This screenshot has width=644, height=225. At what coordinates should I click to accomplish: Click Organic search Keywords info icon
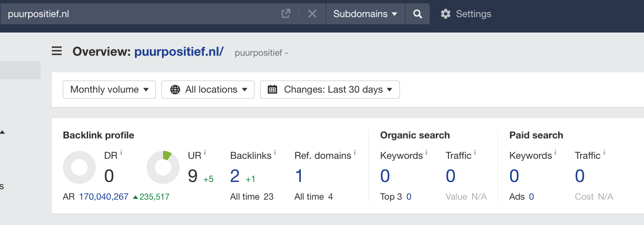coord(426,153)
